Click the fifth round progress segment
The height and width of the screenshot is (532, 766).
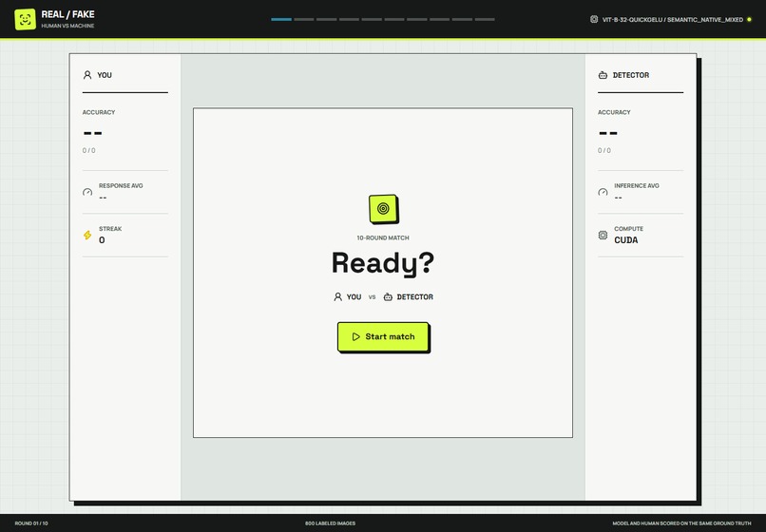372,20
